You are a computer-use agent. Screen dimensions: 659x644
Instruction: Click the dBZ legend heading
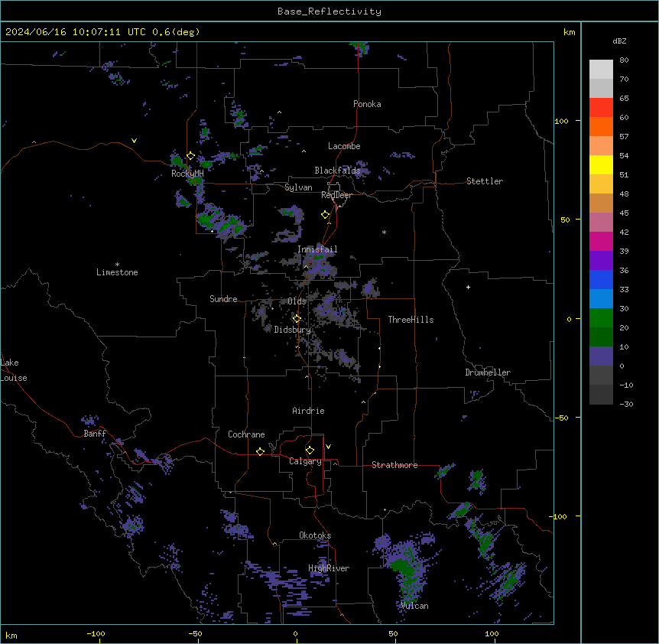click(619, 41)
